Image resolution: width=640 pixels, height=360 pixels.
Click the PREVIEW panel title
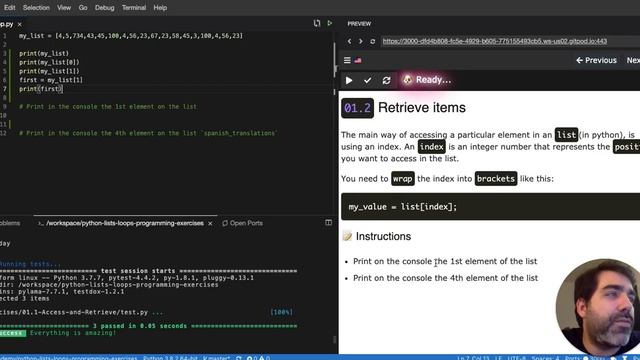(359, 24)
